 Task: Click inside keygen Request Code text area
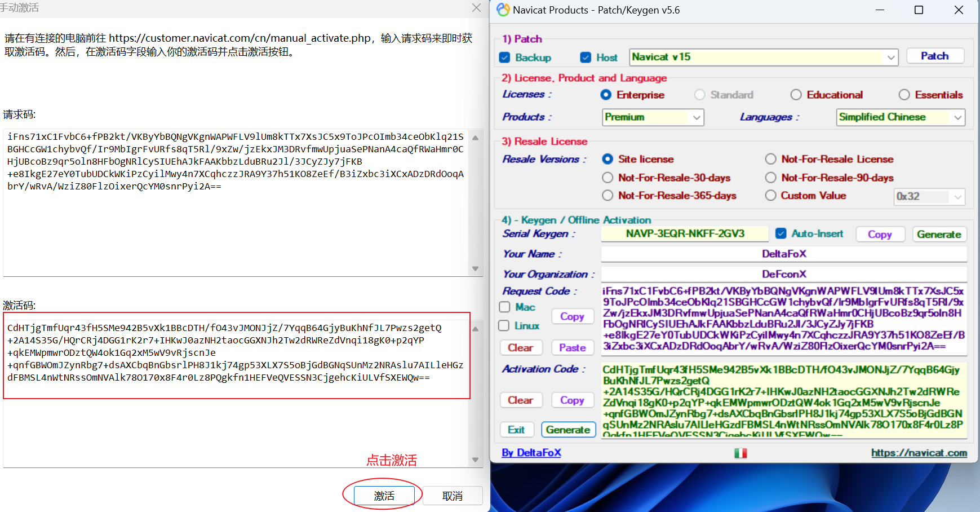784,319
